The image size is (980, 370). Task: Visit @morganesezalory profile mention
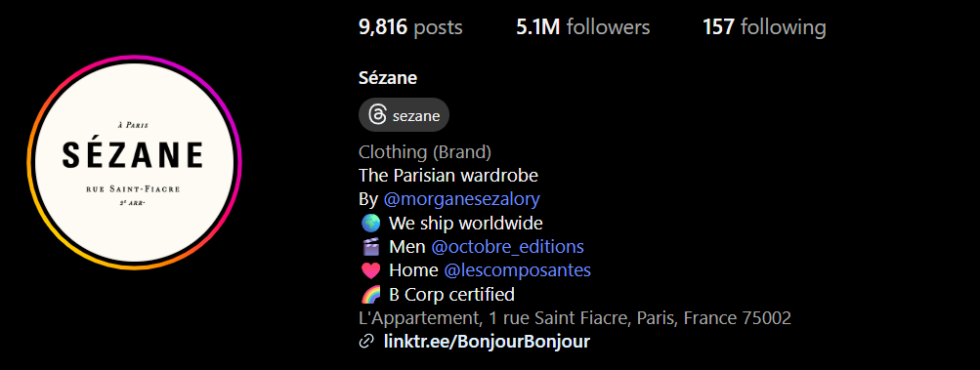point(461,199)
